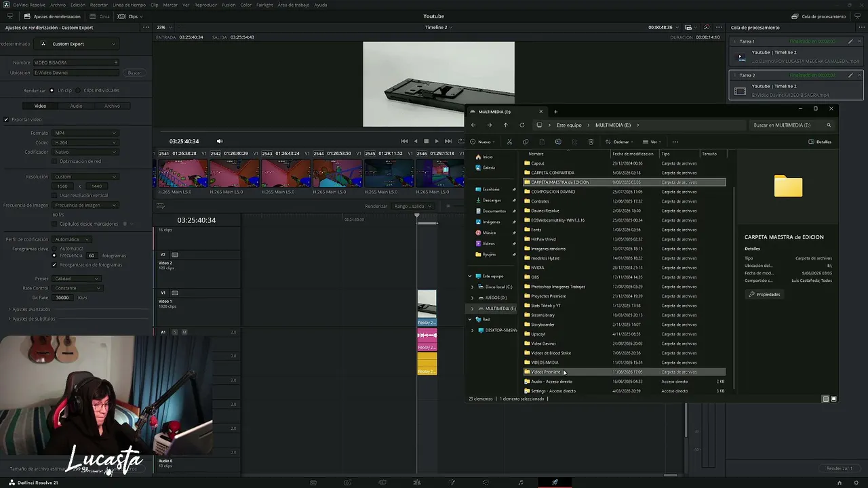Click the V1 track clip icon
This screenshot has height=488, width=868.
click(175, 293)
